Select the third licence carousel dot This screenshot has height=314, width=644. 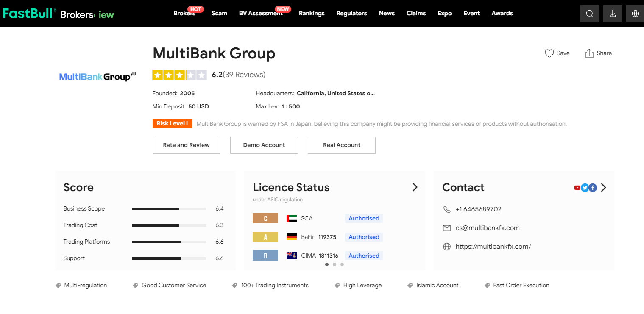coord(342,264)
